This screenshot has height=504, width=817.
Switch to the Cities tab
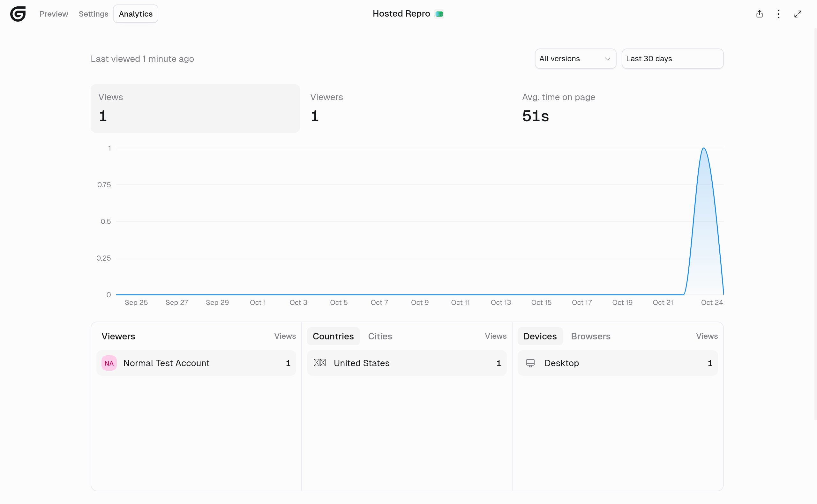[x=380, y=336]
